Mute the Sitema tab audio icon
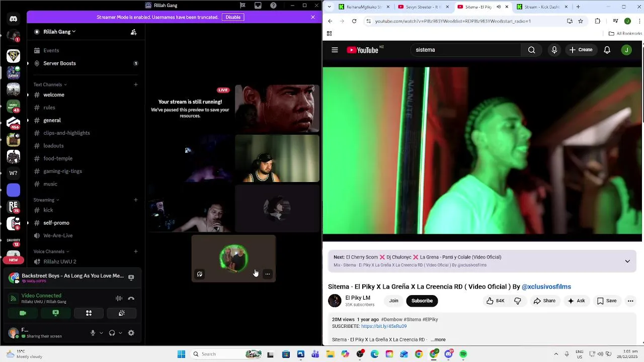Image resolution: width=644 pixels, height=362 pixels. (499, 7)
